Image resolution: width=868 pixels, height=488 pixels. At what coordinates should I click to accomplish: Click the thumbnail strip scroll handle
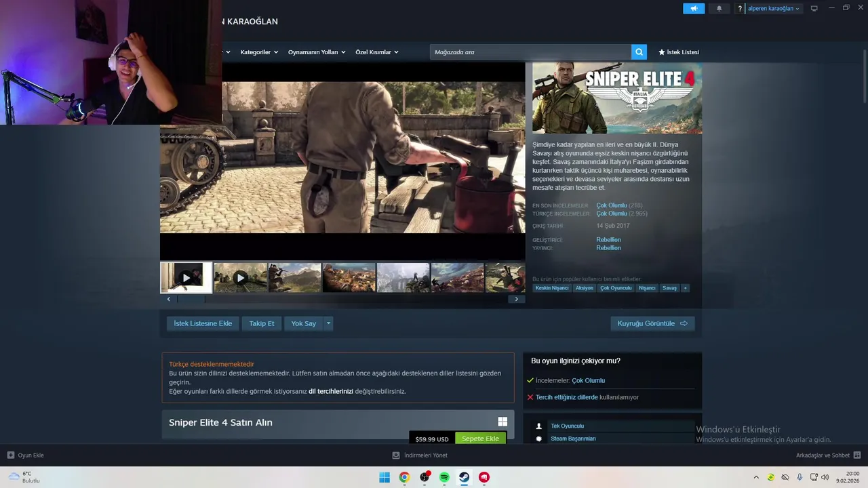191,299
